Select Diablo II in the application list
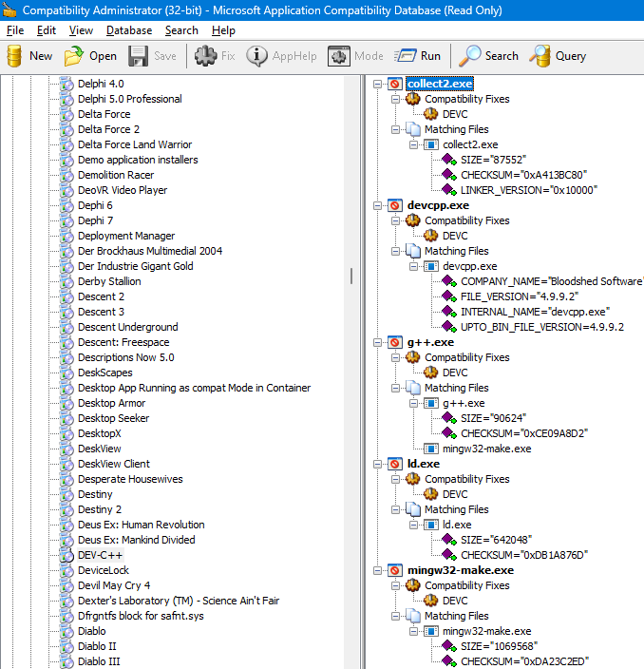Image resolution: width=644 pixels, height=669 pixels. tap(98, 646)
